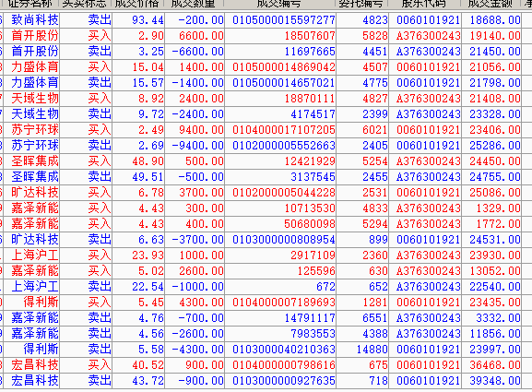Screen dimensions: 532x392
Task: Click 宏昌科技 in the row priced 40.52
Action: coord(35,365)
